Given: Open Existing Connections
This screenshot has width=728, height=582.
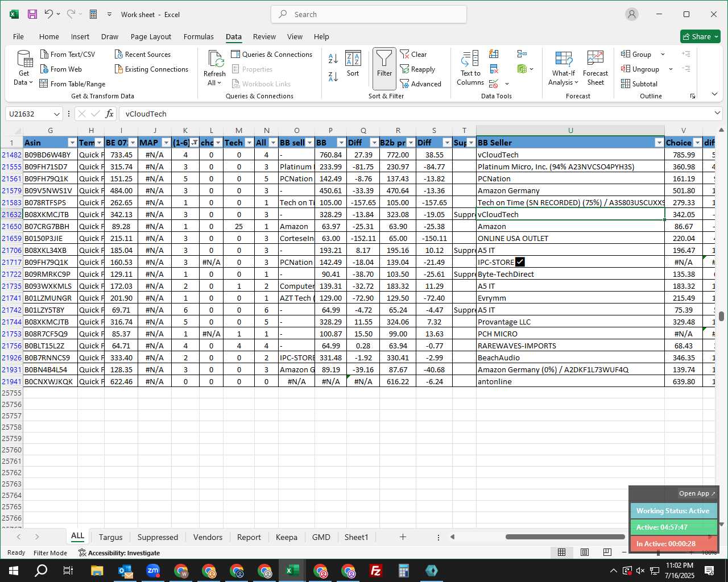Looking at the screenshot, I should tap(151, 69).
